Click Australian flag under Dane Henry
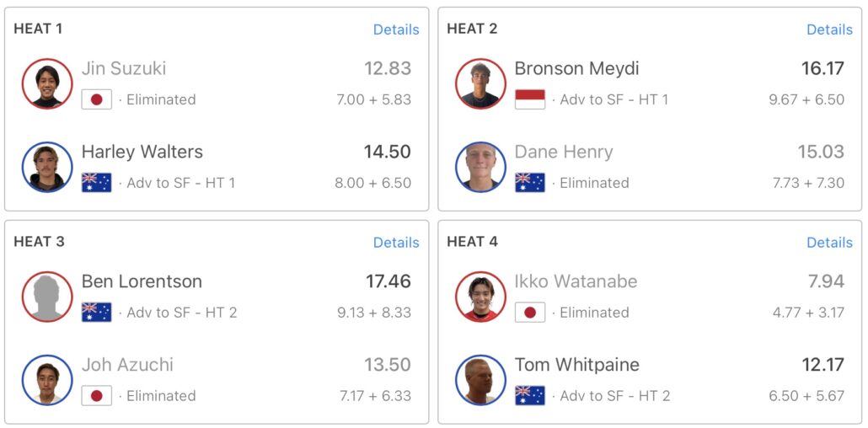Image resolution: width=868 pixels, height=428 pixels. point(530,183)
